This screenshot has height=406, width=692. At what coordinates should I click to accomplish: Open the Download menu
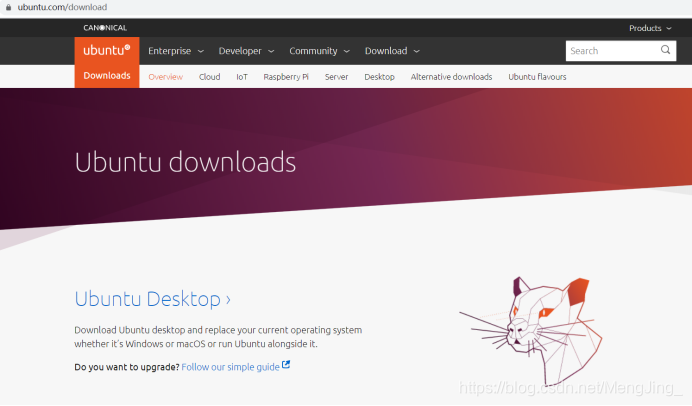[392, 51]
